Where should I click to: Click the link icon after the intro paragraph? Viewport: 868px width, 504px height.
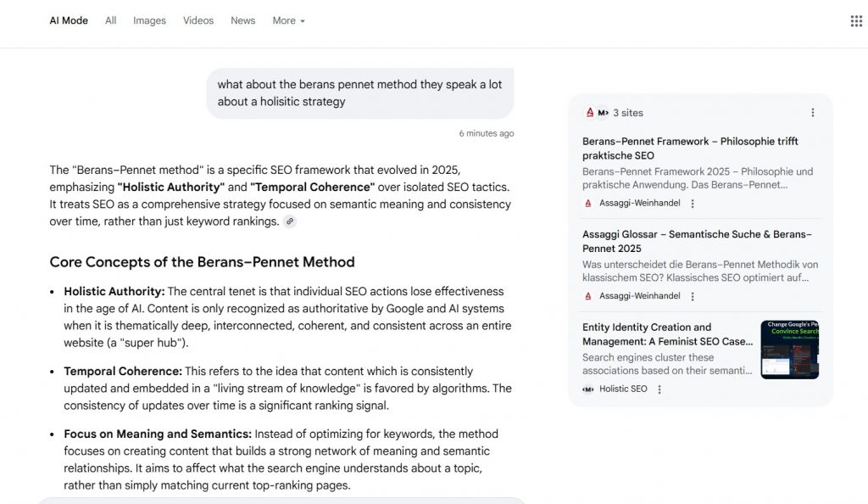coord(290,221)
